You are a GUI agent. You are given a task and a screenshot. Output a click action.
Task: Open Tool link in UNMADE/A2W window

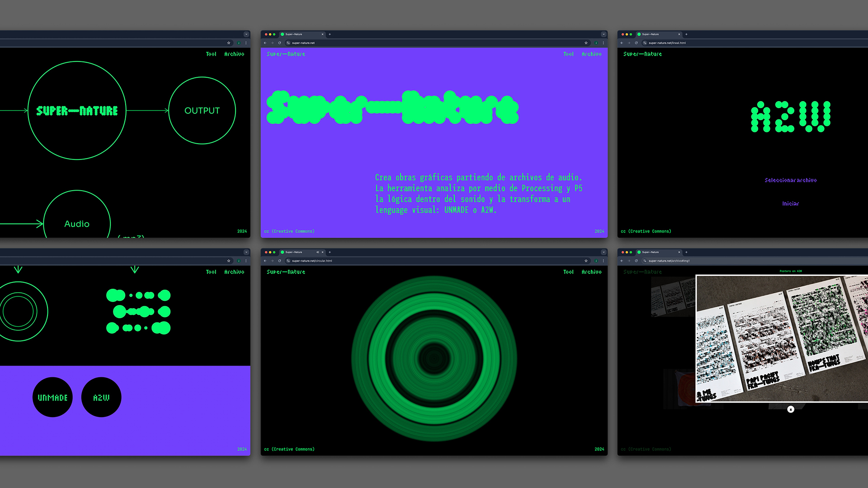coord(211,272)
